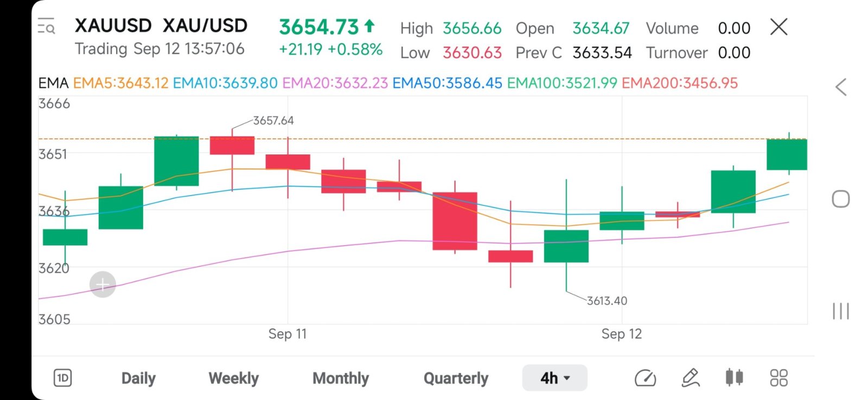Viewport: 868px width, 400px height.
Task: Switch to the Daily timeframe tab
Action: [x=138, y=378]
